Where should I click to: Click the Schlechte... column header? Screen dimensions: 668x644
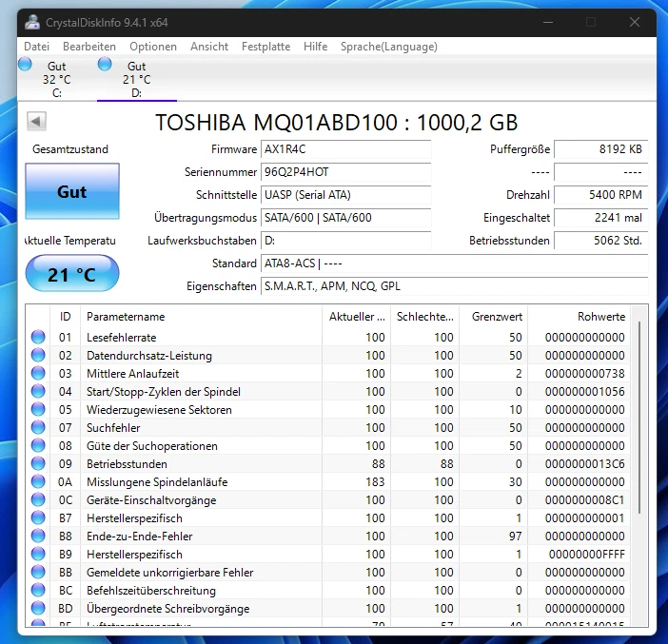(424, 317)
